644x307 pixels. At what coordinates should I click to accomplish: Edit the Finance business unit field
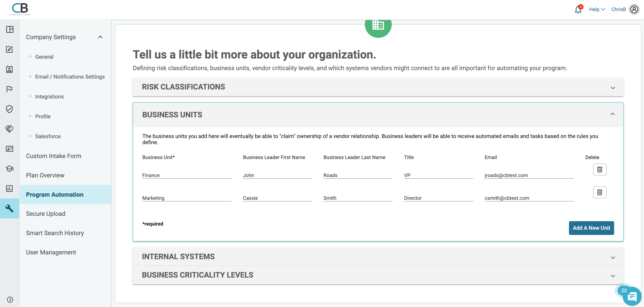tap(187, 175)
